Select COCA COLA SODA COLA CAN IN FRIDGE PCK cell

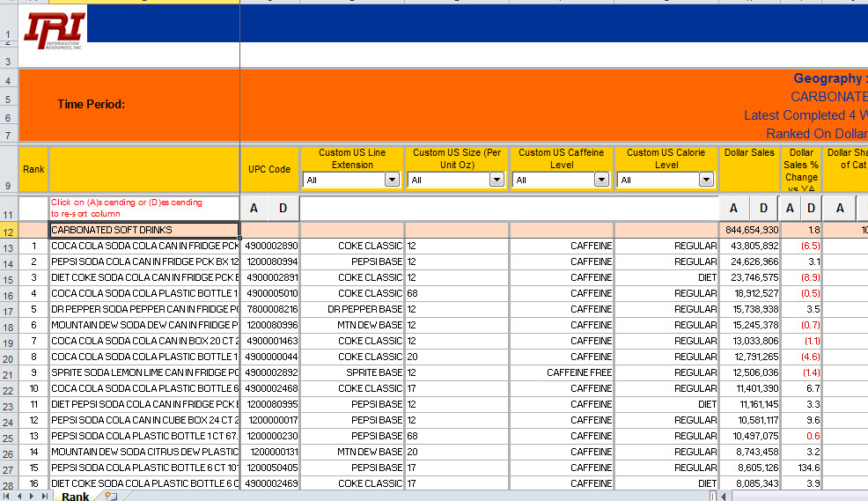(143, 246)
